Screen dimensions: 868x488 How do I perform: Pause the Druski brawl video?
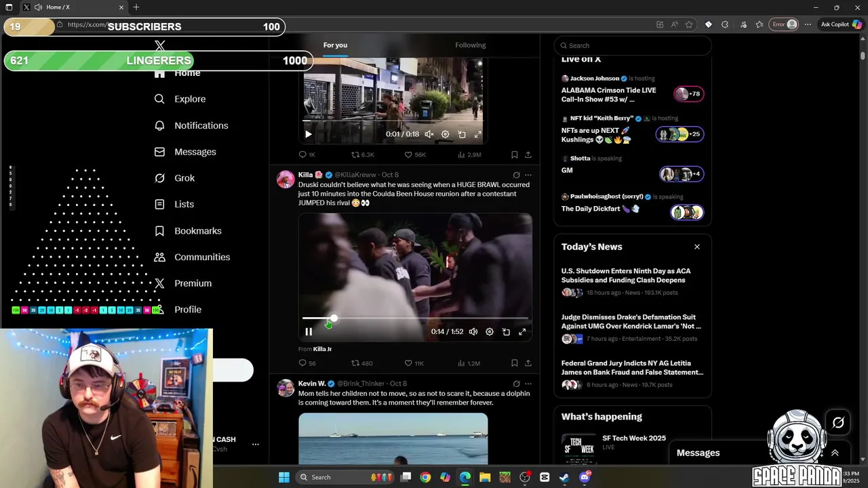click(x=309, y=332)
